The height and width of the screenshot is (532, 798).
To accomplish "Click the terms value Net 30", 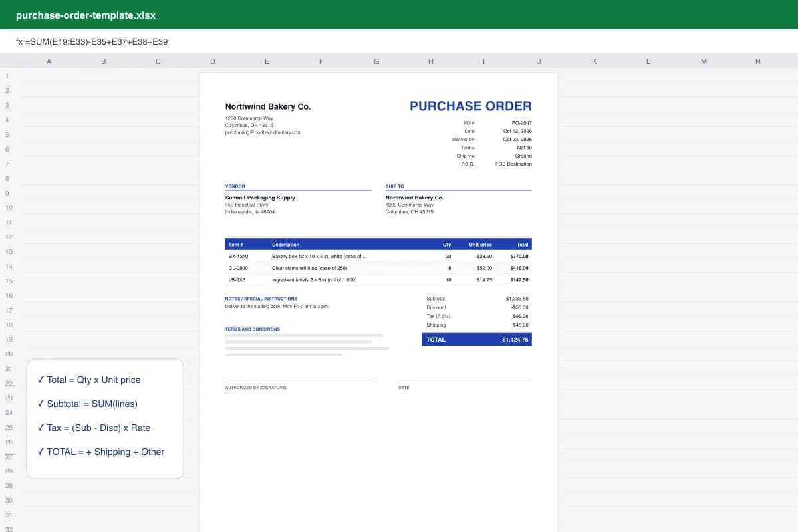I will [x=525, y=147].
